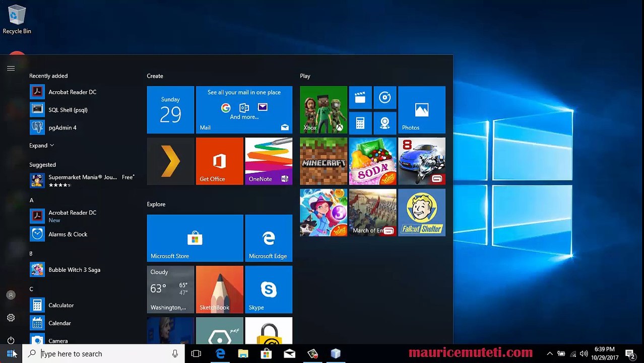Open the Xbox tile
This screenshot has width=644, height=363.
pyautogui.click(x=323, y=109)
